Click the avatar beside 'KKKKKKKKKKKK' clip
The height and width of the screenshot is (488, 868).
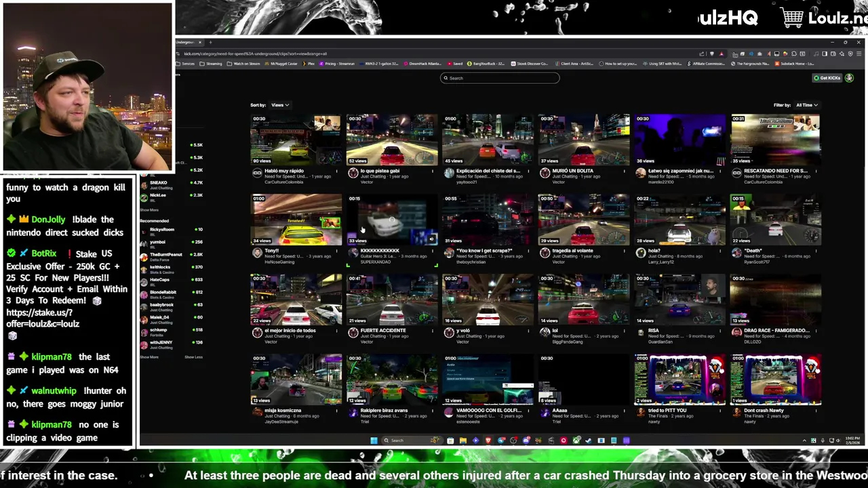click(x=353, y=253)
